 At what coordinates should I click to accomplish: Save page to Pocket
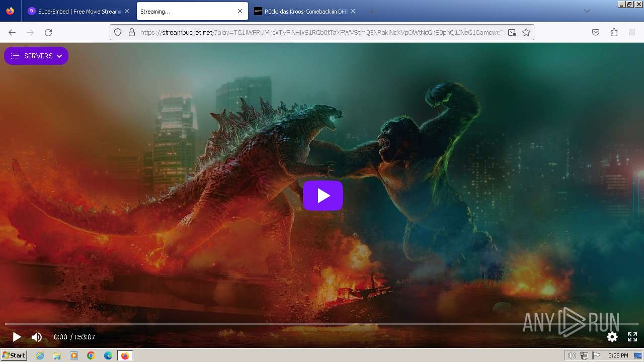tap(596, 32)
